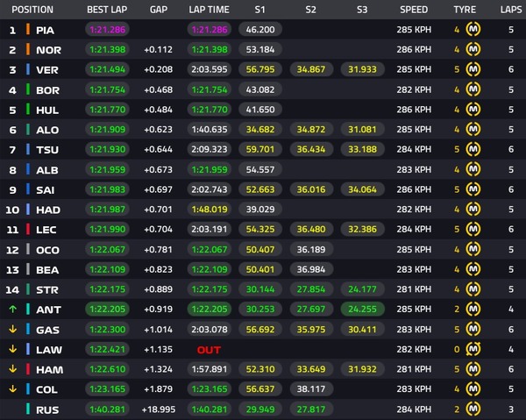Image resolution: width=526 pixels, height=420 pixels.
Task: Select driver name ALO
Action: pyautogui.click(x=47, y=130)
